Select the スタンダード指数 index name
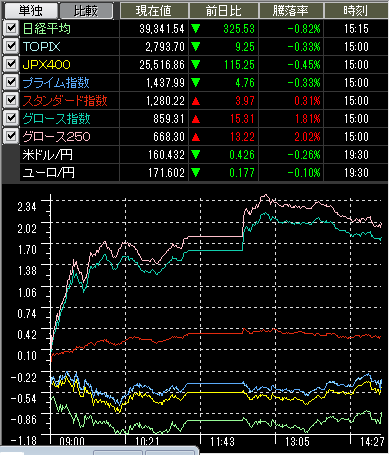This screenshot has width=390, height=455. [x=65, y=101]
